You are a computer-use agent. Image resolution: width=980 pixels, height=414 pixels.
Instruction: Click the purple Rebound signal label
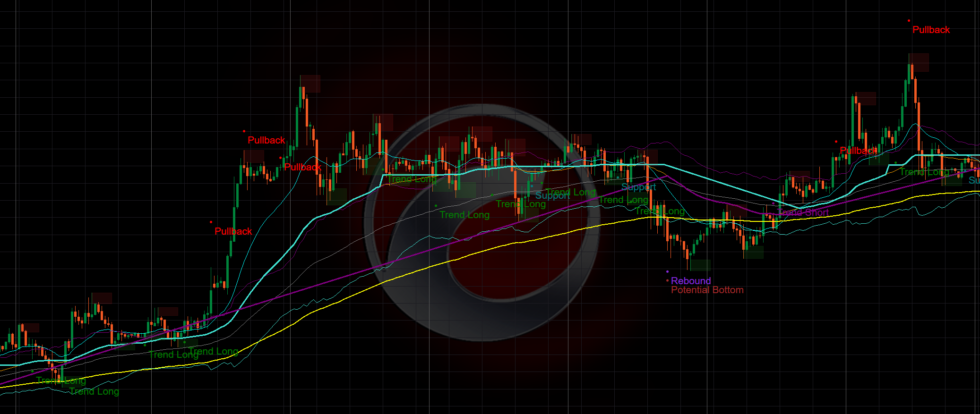[x=690, y=281]
